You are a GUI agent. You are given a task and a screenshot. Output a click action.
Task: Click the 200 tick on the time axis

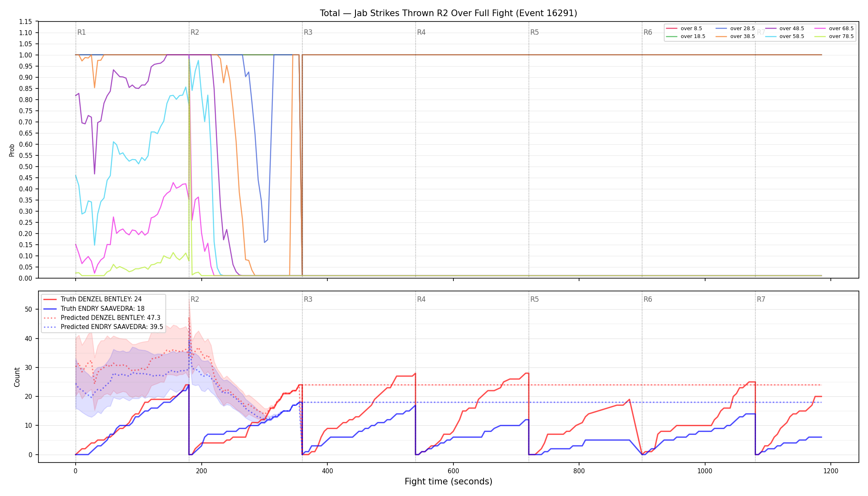tap(201, 471)
